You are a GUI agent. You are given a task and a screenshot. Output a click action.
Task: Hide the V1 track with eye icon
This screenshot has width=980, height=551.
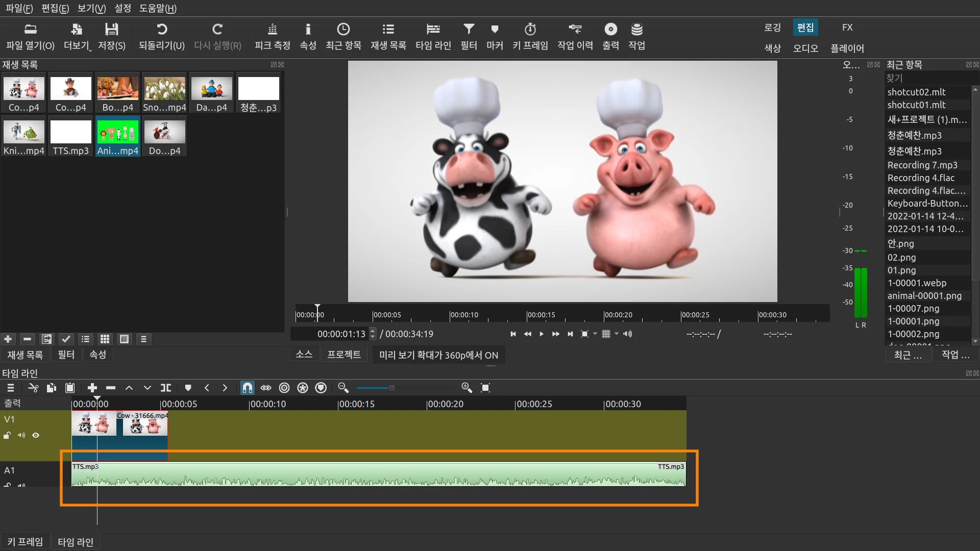click(36, 435)
